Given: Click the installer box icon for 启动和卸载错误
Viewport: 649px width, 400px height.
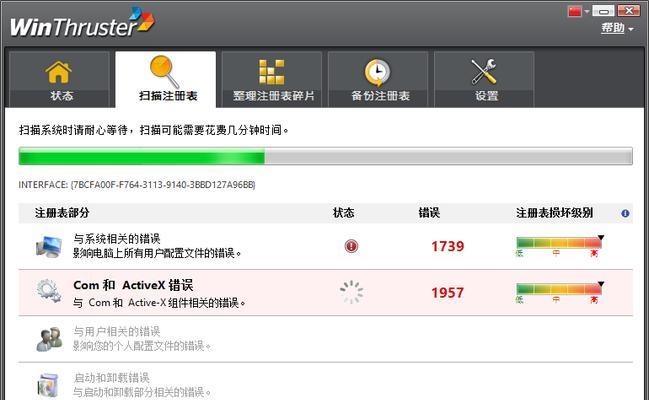Looking at the screenshot, I should coord(48,385).
